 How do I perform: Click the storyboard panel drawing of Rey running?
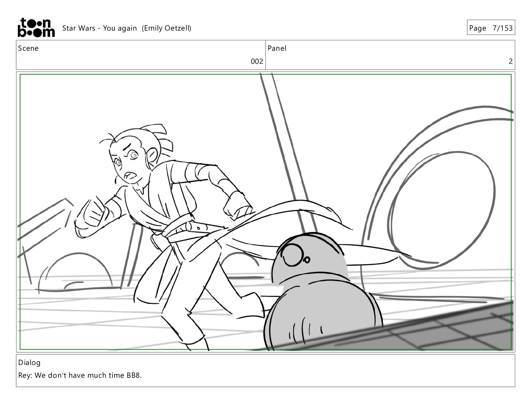pyautogui.click(x=265, y=212)
